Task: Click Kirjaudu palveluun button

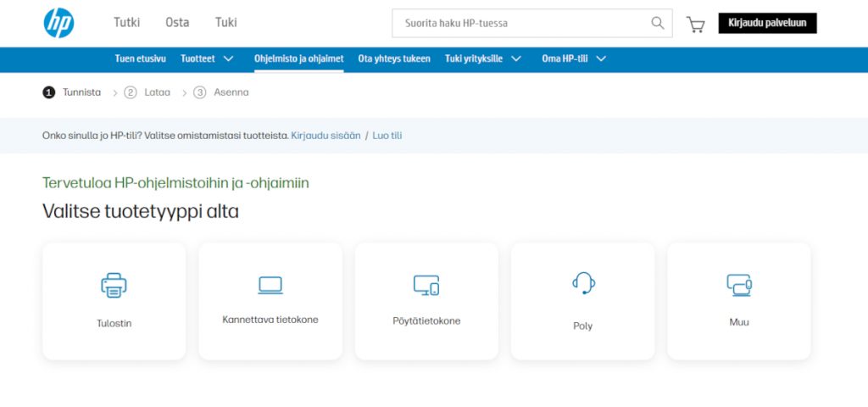Action: (767, 23)
